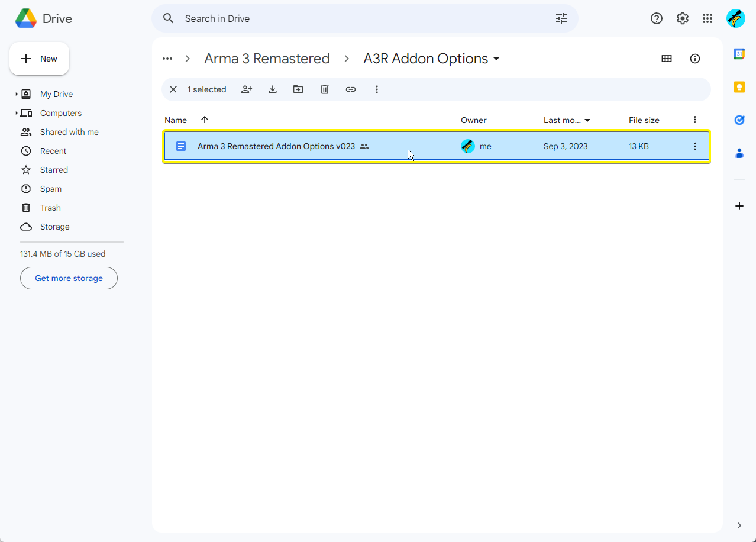Image resolution: width=756 pixels, height=542 pixels.
Task: Open the Settings gear icon
Action: click(683, 18)
